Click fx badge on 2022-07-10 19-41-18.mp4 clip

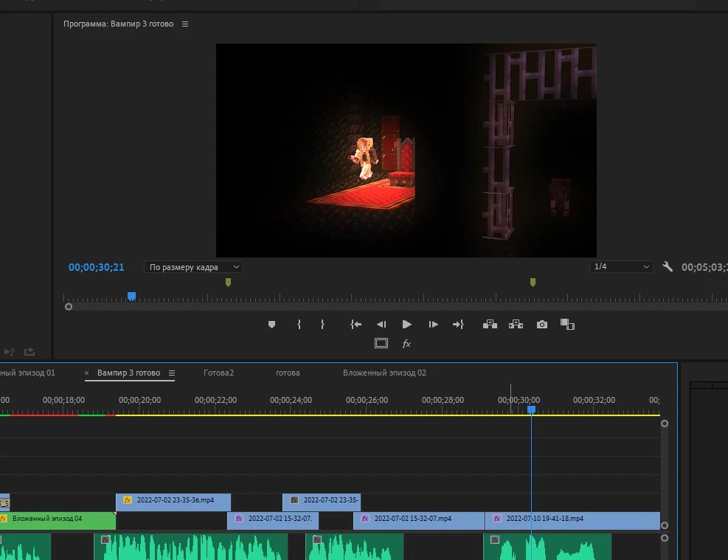coord(497,519)
